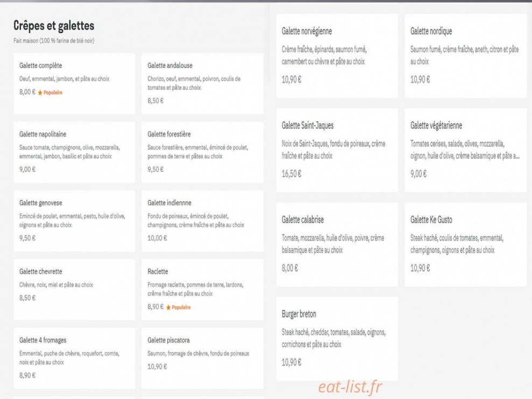Image resolution: width=532 pixels, height=399 pixels.
Task: Select the Galette genovese item
Action: click(x=74, y=221)
